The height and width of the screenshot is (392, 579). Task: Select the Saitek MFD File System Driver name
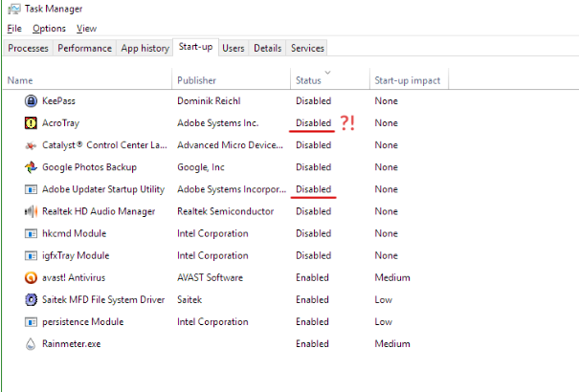103,300
